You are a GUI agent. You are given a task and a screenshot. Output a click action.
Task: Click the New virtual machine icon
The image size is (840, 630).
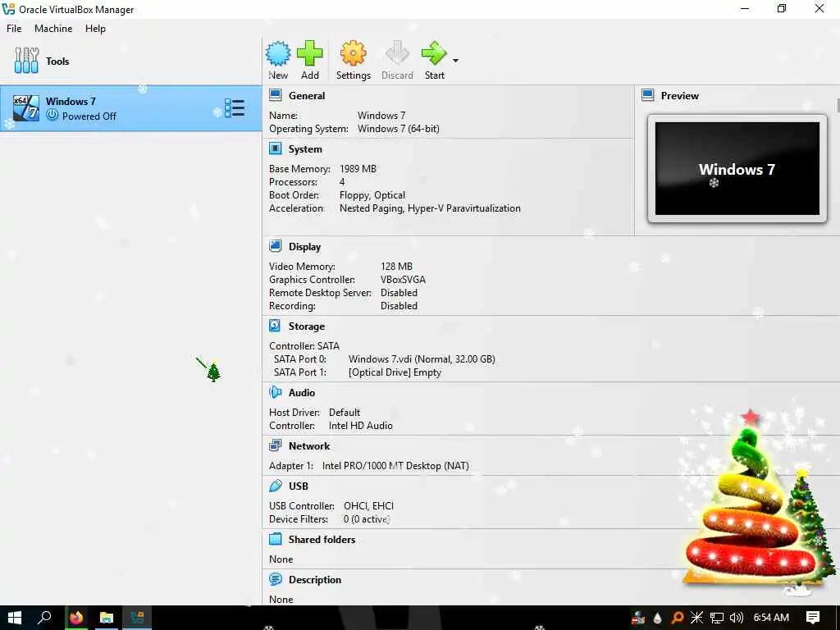278,53
